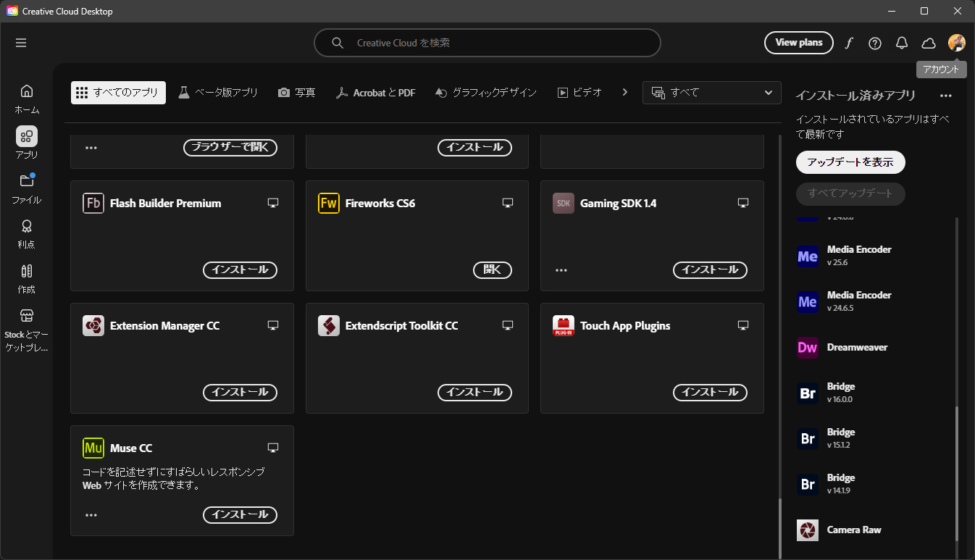Switch to the beta apps tab
This screenshot has height=560, width=975.
217,93
